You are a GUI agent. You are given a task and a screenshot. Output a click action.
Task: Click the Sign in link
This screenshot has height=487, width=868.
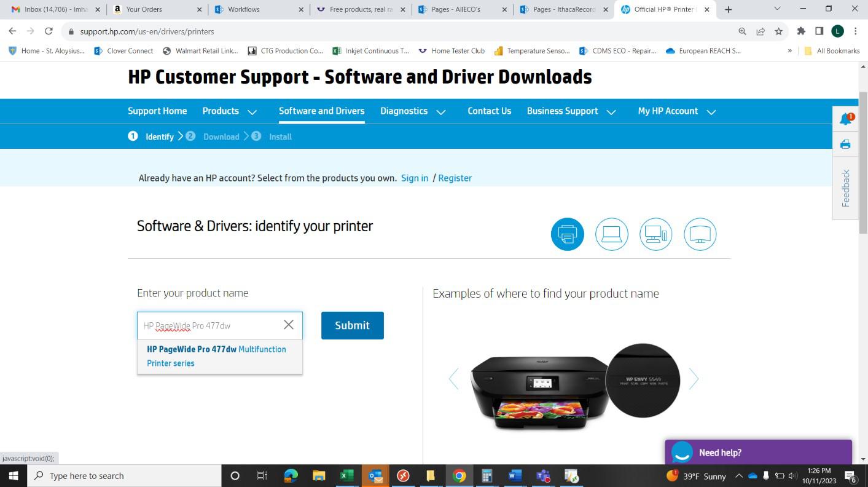(x=415, y=178)
